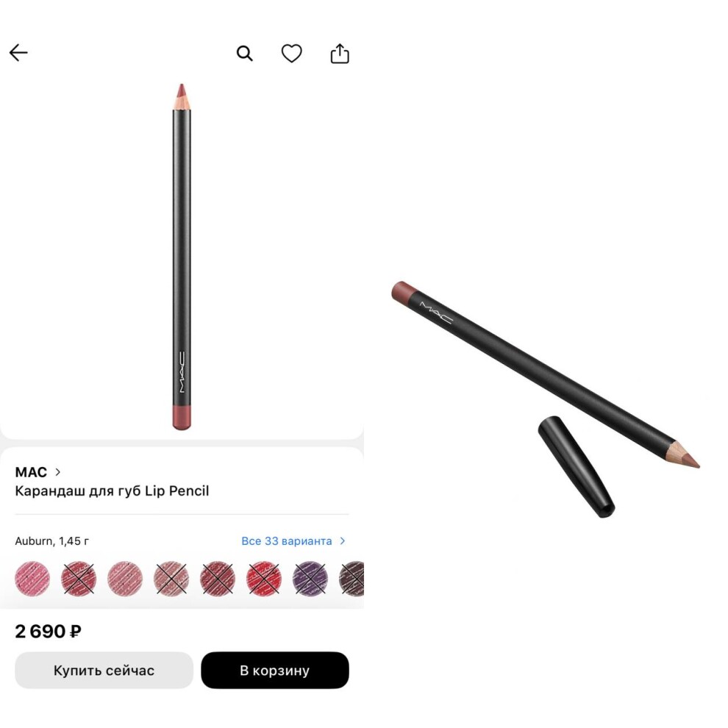Click 'Купить сейчас' button
This screenshot has height=728, width=728.
(104, 670)
